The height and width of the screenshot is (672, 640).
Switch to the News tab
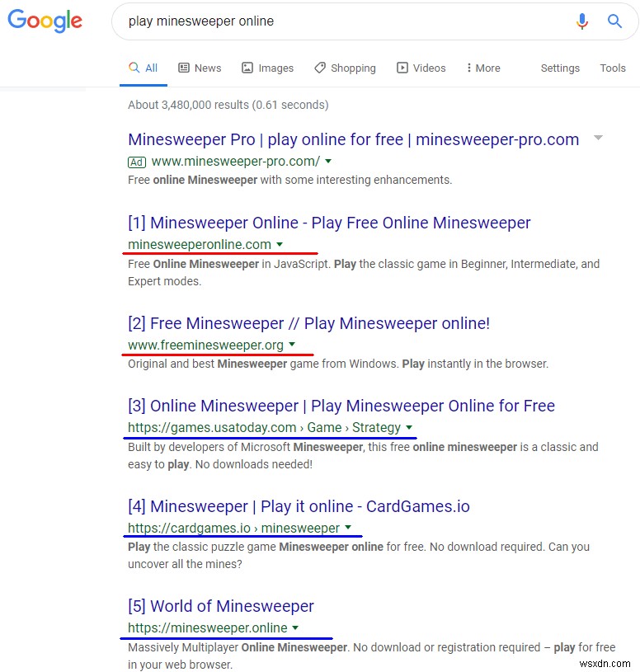(x=200, y=68)
